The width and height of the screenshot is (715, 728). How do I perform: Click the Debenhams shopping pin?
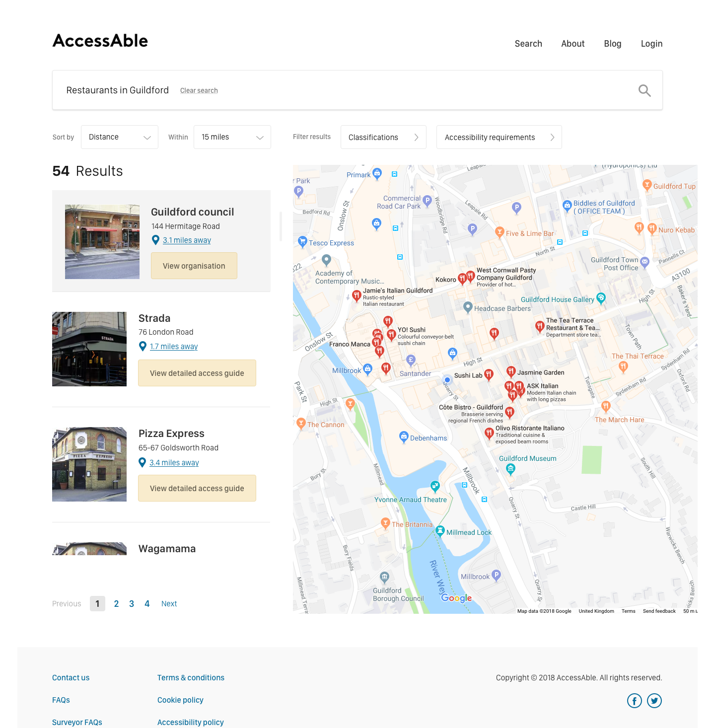[404, 437]
